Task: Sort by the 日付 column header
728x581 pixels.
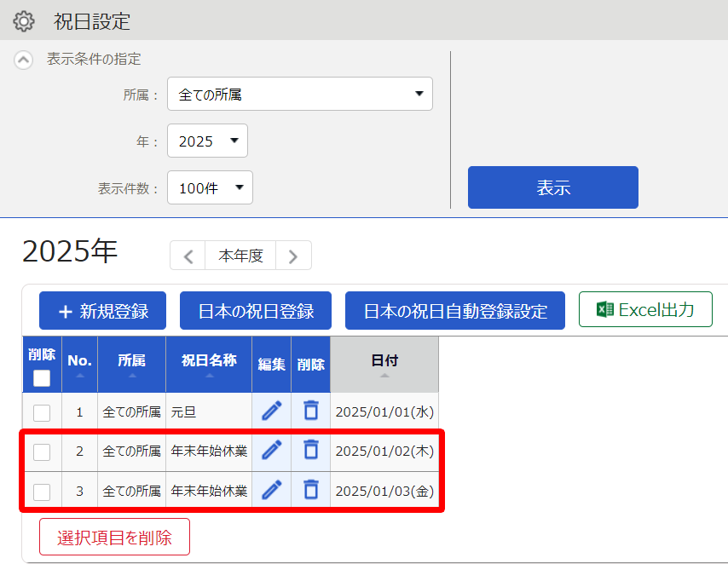Action: pyautogui.click(x=384, y=365)
